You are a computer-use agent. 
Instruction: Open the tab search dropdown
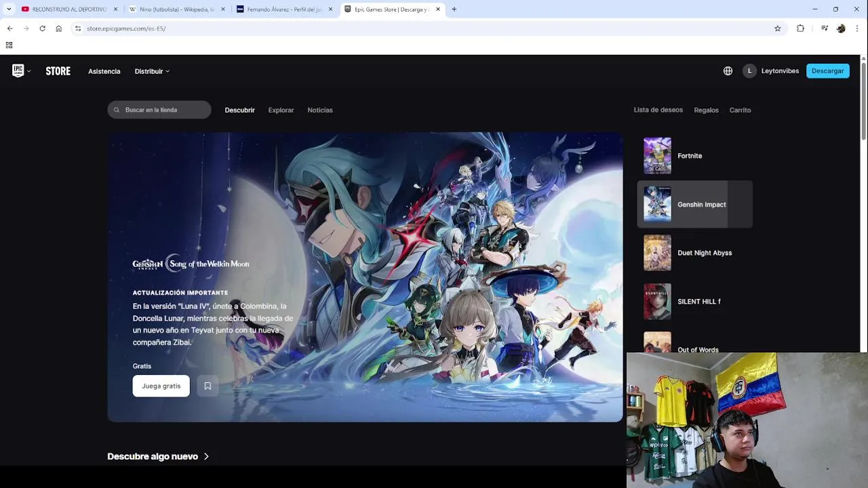coord(9,9)
